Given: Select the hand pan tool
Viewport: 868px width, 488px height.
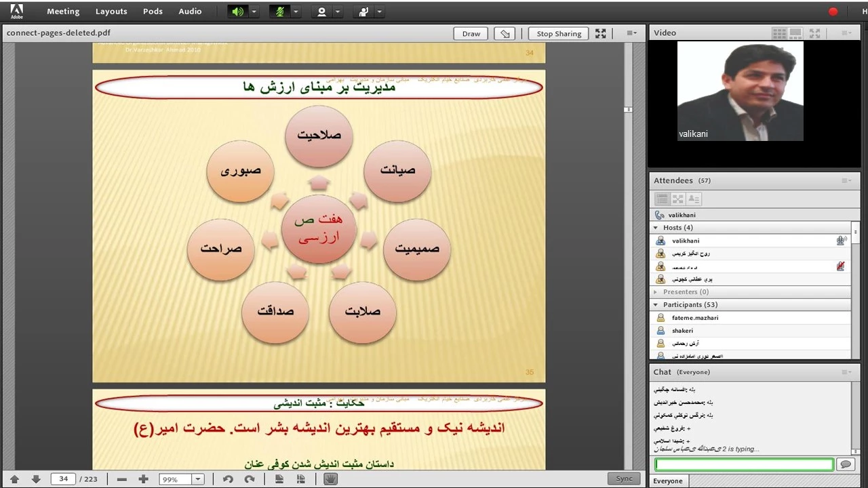Looking at the screenshot, I should [330, 479].
